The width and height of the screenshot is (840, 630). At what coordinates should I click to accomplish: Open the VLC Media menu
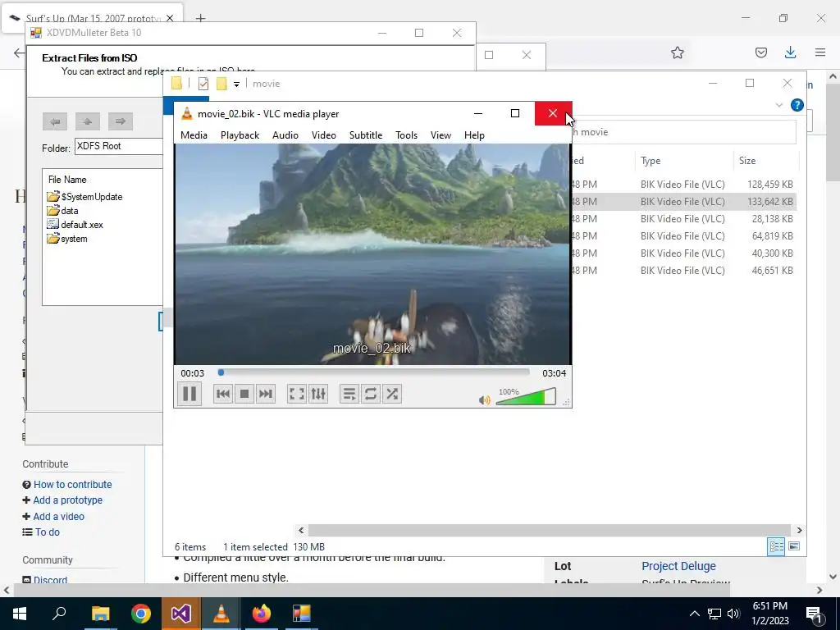[194, 135]
